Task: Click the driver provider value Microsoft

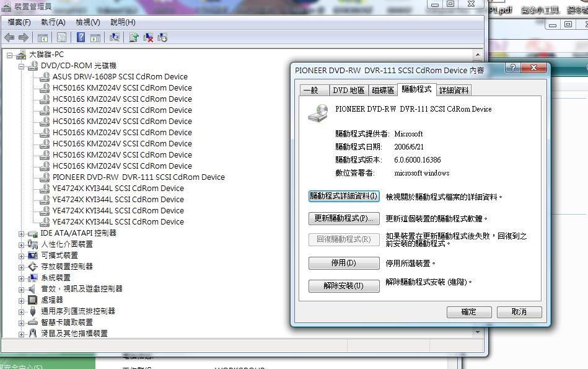Action: point(408,133)
